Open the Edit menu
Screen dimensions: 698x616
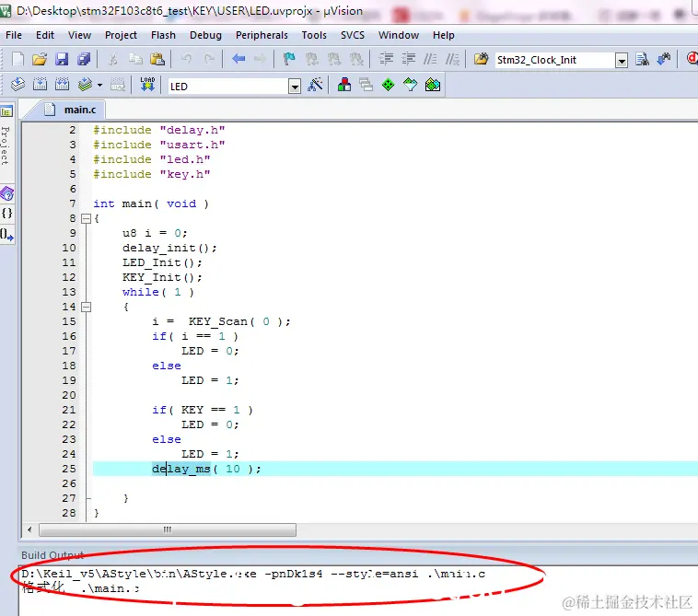pos(45,35)
